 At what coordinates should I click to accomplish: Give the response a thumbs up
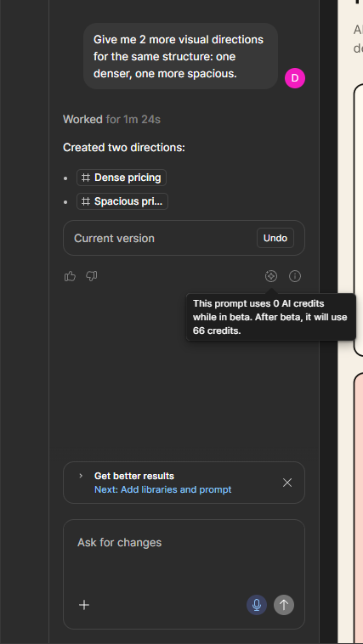pos(70,276)
